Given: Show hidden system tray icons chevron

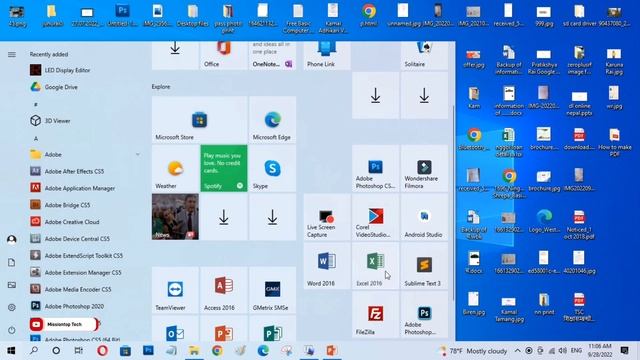Looking at the screenshot, I should point(517,351).
